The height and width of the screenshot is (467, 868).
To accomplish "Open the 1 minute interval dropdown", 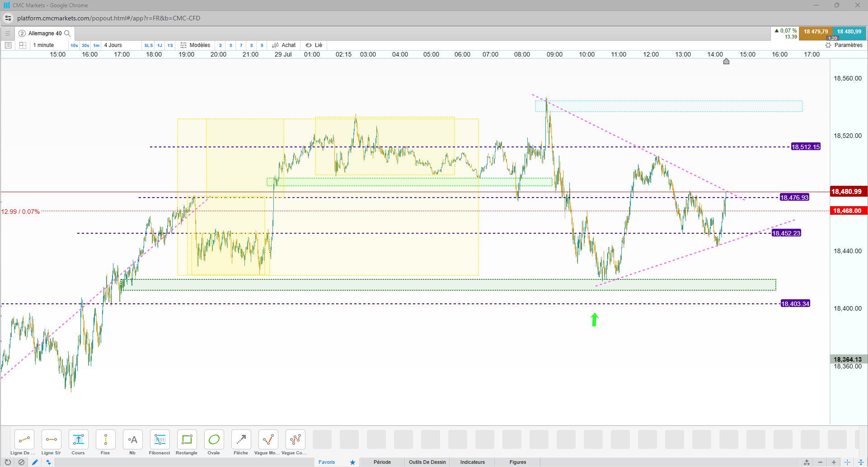I will (x=44, y=45).
